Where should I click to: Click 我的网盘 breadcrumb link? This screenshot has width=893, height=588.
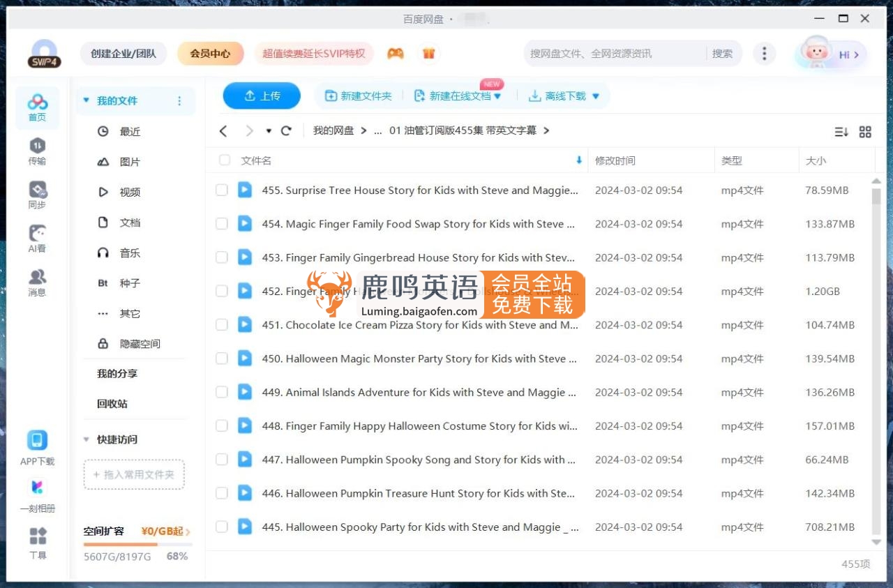click(333, 130)
